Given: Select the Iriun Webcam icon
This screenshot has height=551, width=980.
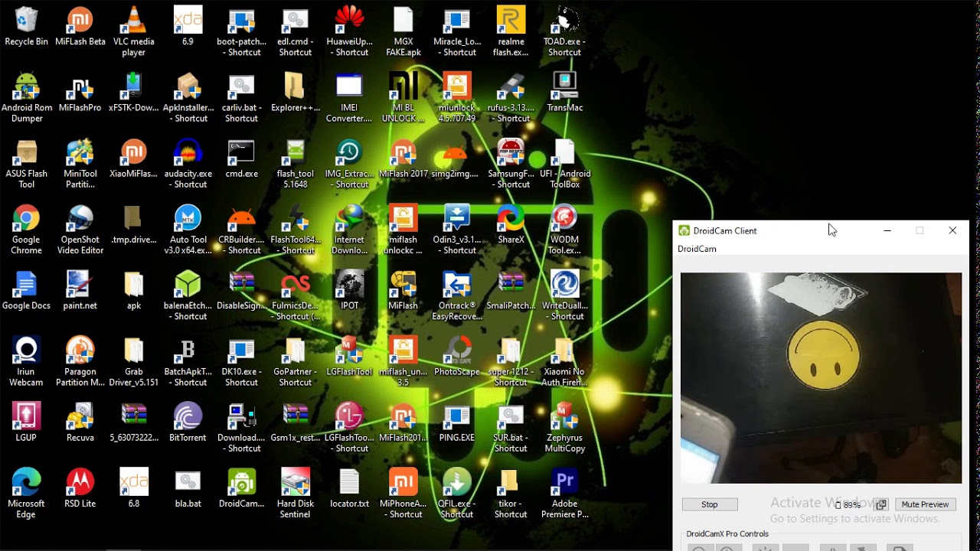Looking at the screenshot, I should [x=26, y=361].
